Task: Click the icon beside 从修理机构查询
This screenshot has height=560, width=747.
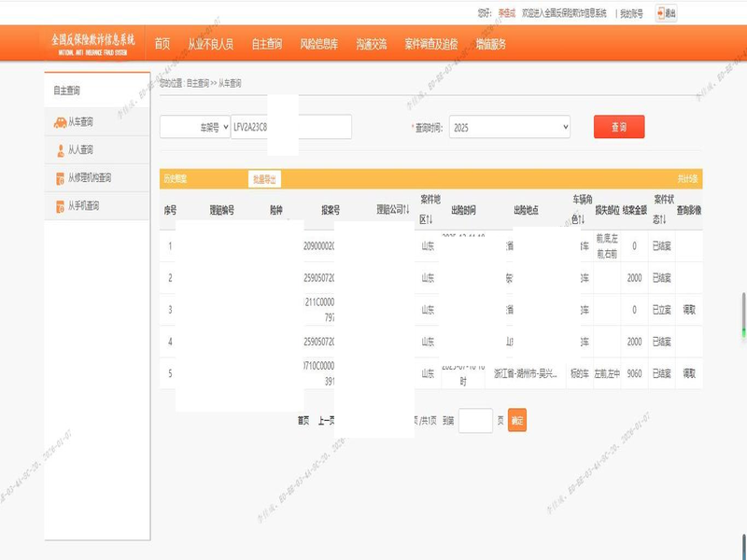Action: pyautogui.click(x=60, y=178)
